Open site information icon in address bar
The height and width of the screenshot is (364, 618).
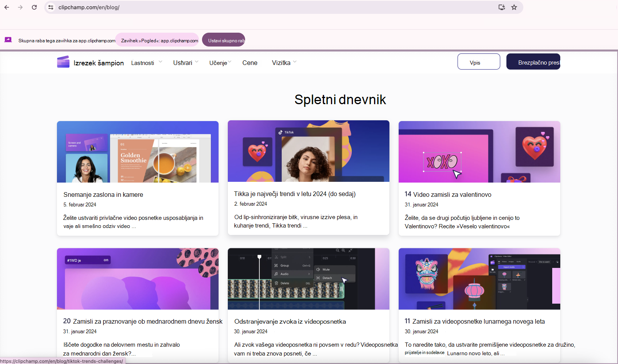[51, 7]
